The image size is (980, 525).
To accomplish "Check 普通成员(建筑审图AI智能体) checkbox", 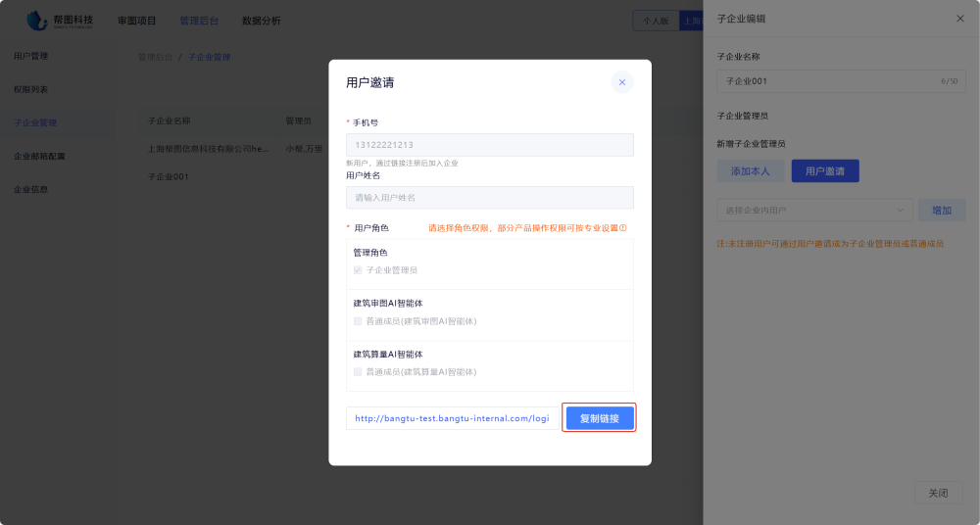I will (358, 321).
